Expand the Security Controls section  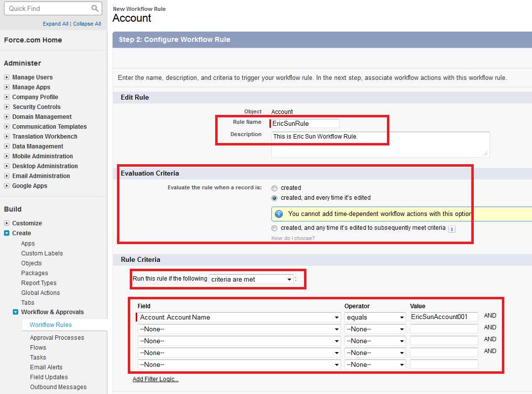6,107
